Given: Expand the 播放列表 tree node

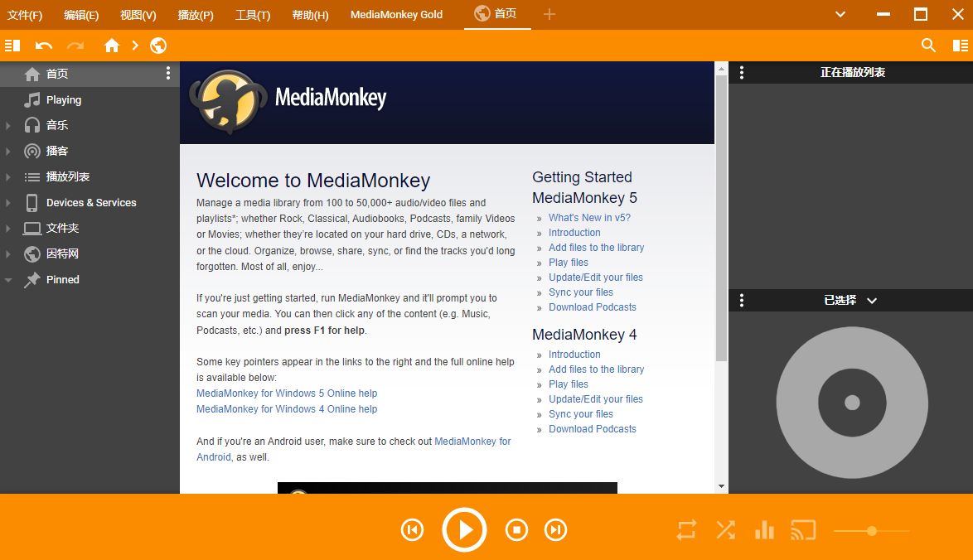Looking at the screenshot, I should 8,176.
